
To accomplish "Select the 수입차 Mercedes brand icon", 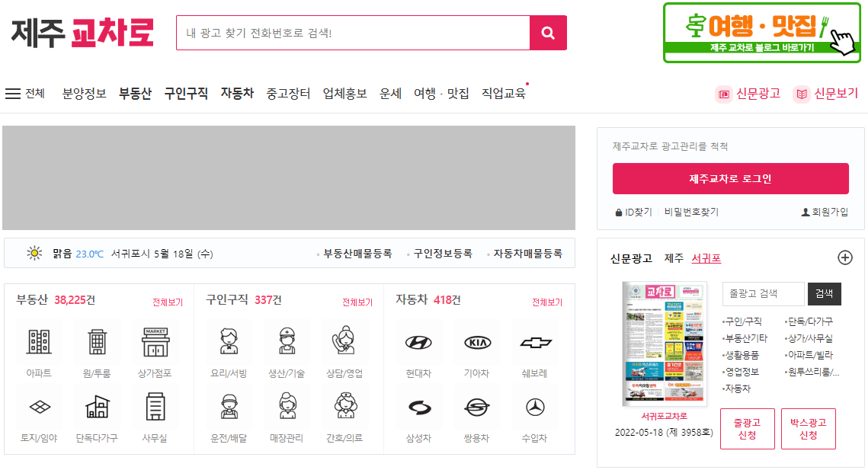I will pyautogui.click(x=535, y=406).
